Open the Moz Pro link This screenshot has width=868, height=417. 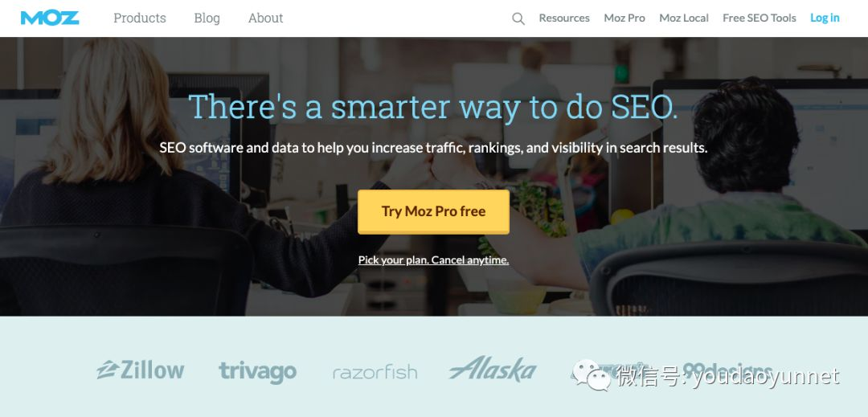tap(624, 18)
